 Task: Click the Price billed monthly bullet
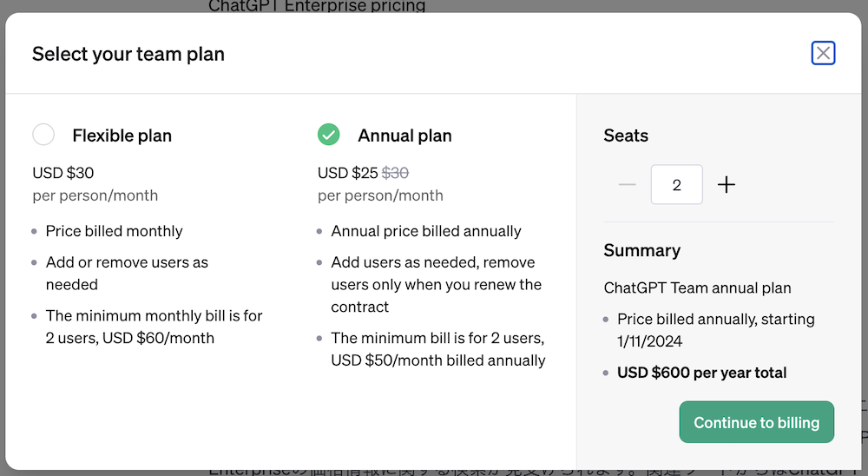(114, 231)
